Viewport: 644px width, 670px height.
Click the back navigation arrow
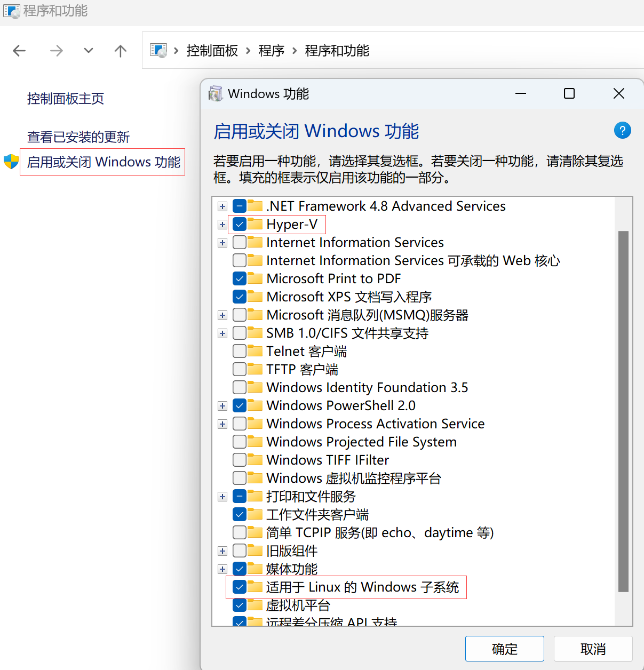19,51
